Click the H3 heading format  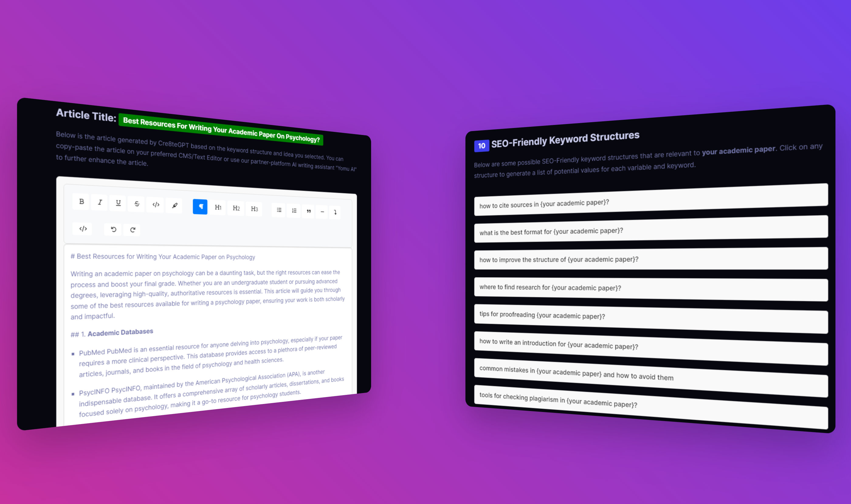click(254, 208)
